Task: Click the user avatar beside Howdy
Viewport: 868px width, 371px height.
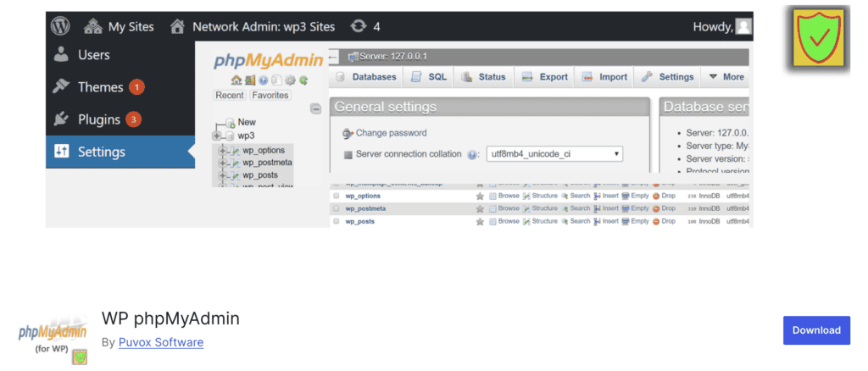Action: [x=744, y=26]
